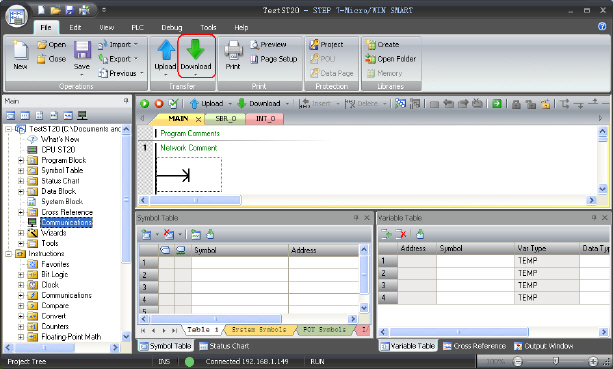
Task: Click Open Folder in Libraries group
Action: coord(391,59)
